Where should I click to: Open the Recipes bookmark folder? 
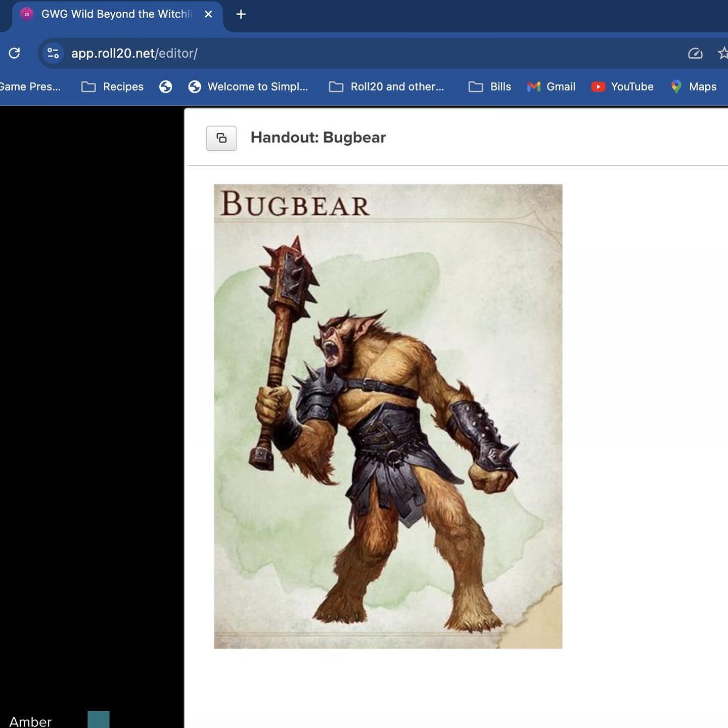point(113,86)
